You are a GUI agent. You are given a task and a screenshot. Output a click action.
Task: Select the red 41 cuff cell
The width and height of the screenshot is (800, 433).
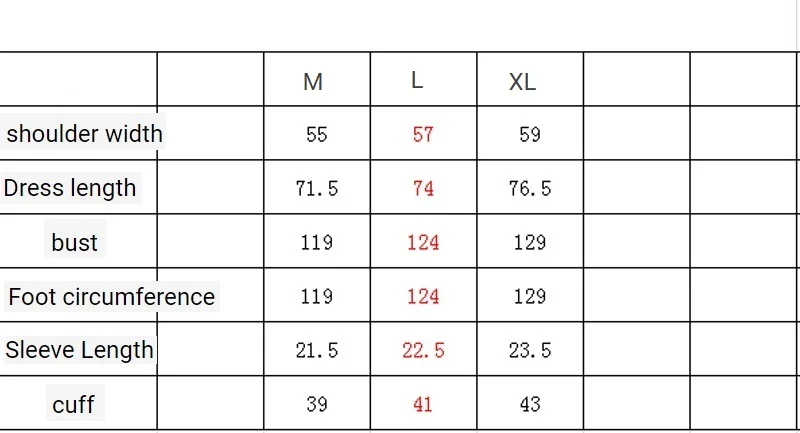pyautogui.click(x=423, y=404)
